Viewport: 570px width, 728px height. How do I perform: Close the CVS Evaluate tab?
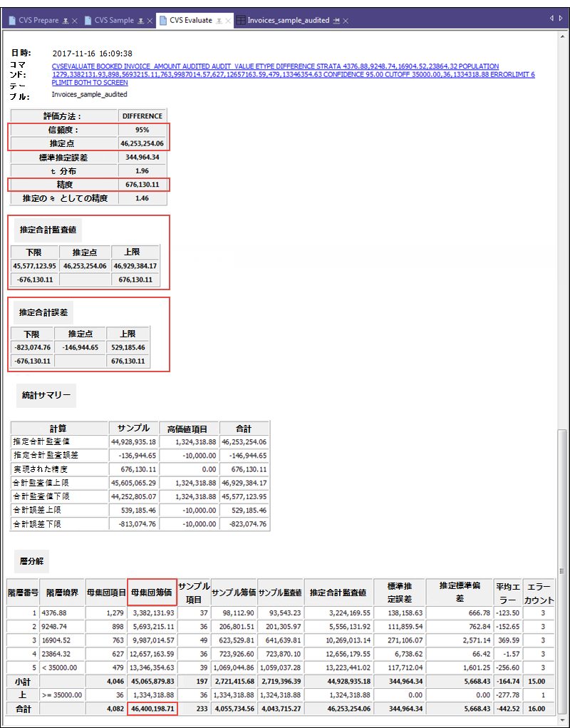229,21
